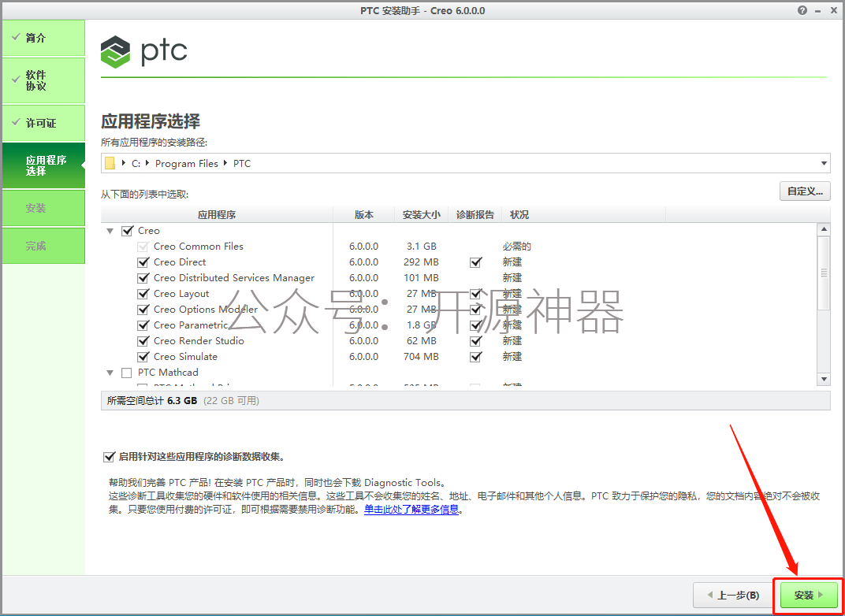
Task: Go to the 许可证 step
Action: [x=43, y=124]
